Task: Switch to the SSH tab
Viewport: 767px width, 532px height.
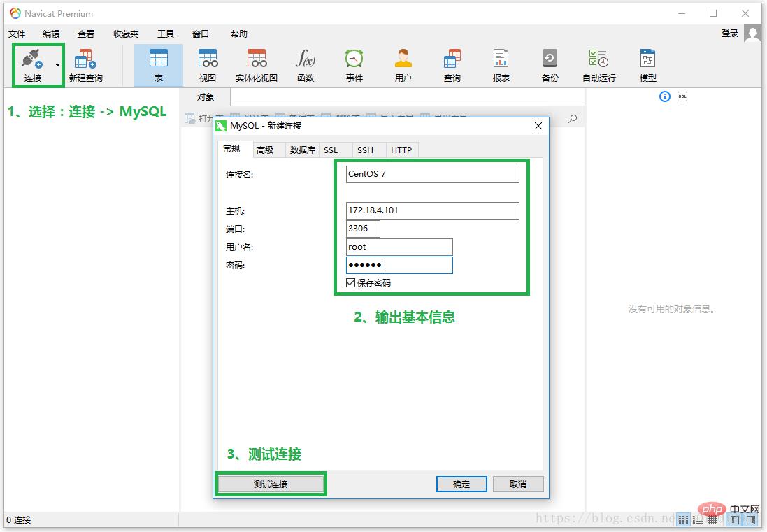Action: (x=365, y=150)
